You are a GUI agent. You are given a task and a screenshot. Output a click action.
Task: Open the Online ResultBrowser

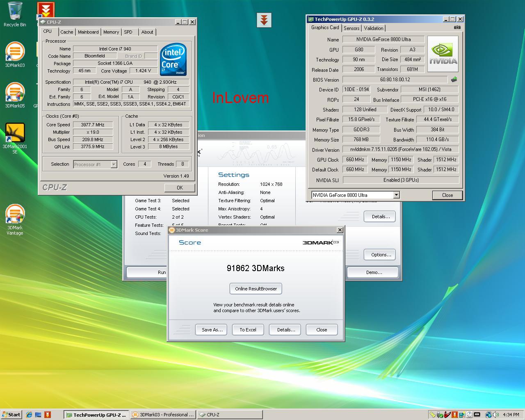pyautogui.click(x=256, y=289)
